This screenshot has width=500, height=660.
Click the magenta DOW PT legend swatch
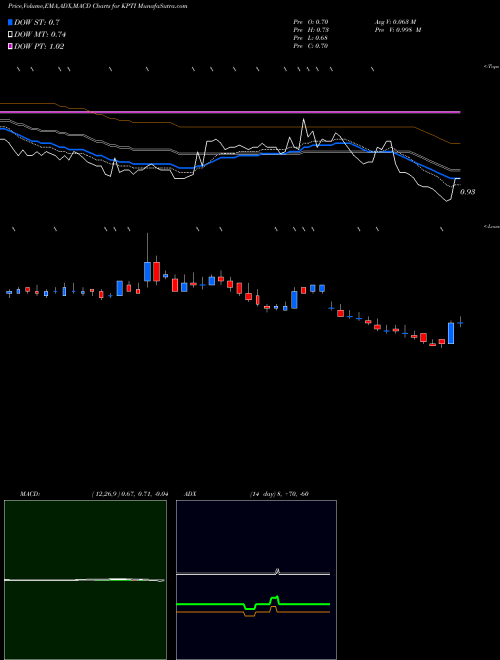[x=11, y=47]
